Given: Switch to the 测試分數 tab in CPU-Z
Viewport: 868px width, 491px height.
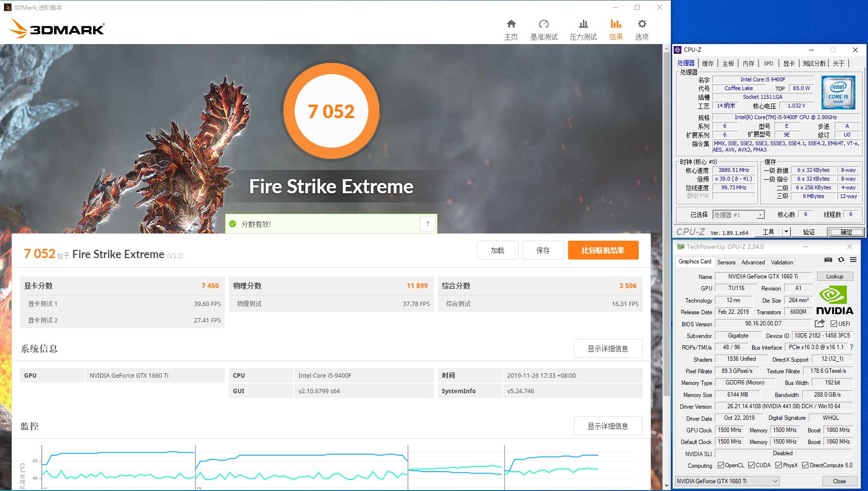Looking at the screenshot, I should [x=814, y=63].
